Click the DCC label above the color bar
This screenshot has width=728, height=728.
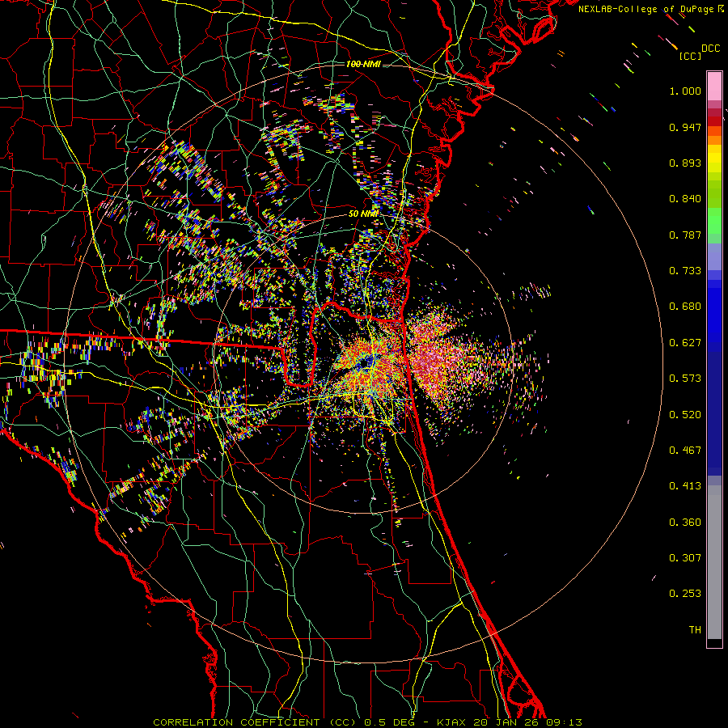710,49
